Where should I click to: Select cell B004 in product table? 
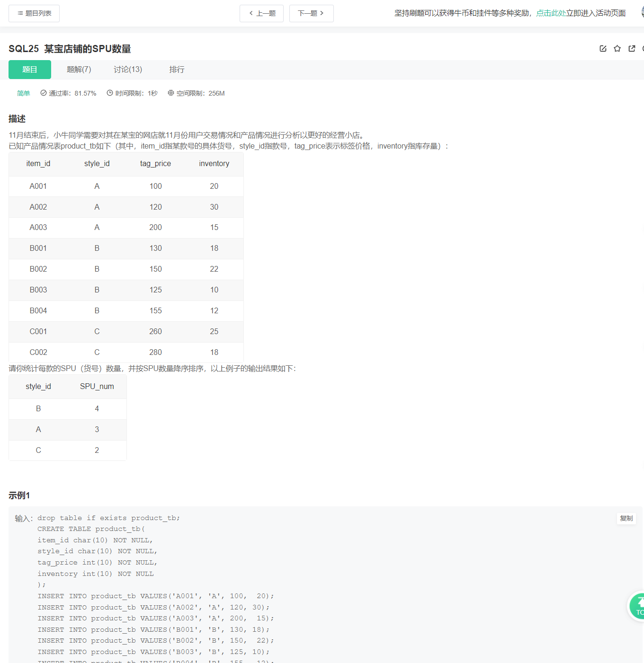coord(38,311)
